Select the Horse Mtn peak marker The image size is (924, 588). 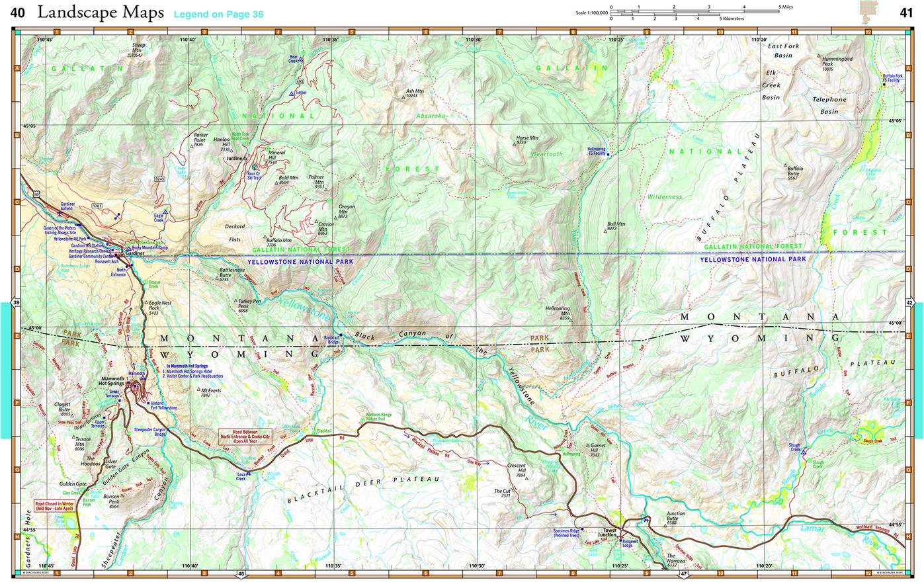(x=515, y=143)
